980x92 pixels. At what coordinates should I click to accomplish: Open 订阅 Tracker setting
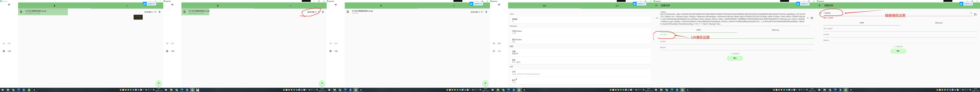click(580, 32)
